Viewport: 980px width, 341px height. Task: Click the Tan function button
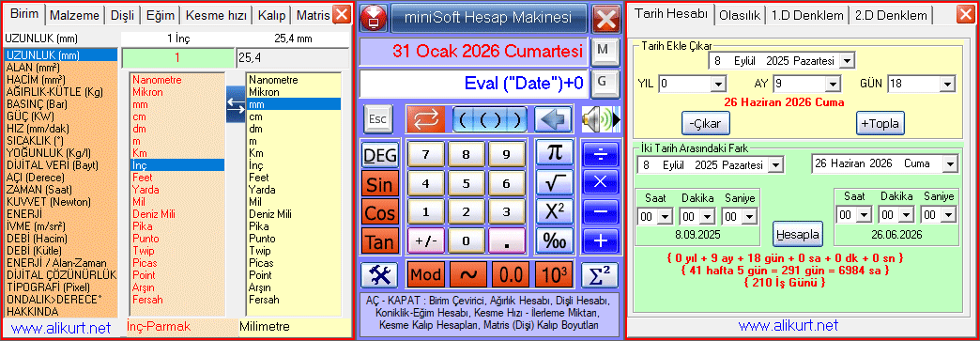point(379,240)
